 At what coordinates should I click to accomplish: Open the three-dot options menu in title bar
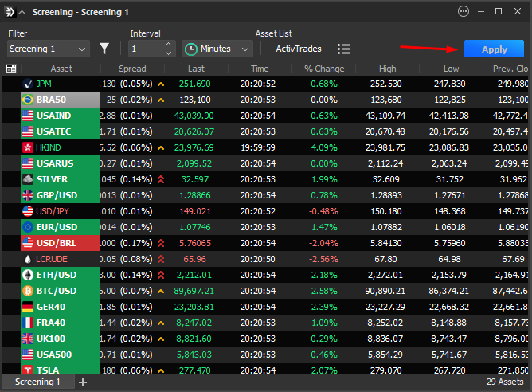[x=464, y=11]
